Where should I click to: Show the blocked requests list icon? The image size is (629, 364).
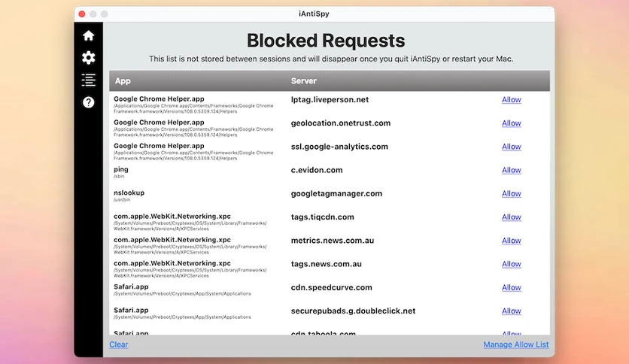pos(88,80)
